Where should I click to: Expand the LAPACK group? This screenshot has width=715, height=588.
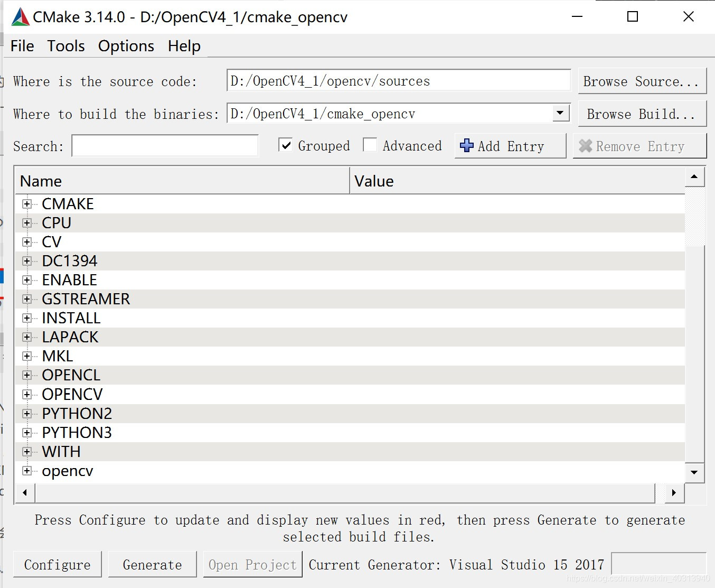[27, 337]
